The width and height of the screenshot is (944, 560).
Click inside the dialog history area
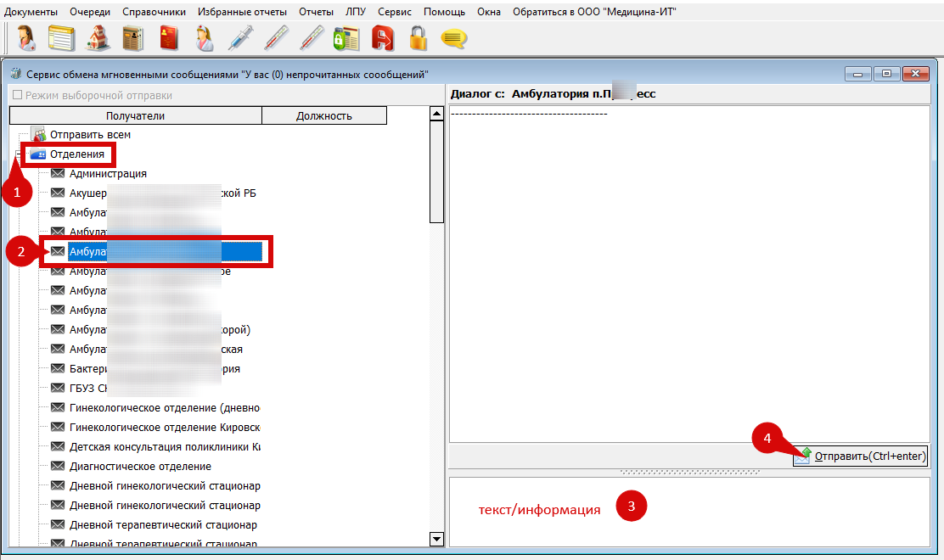coord(689,274)
